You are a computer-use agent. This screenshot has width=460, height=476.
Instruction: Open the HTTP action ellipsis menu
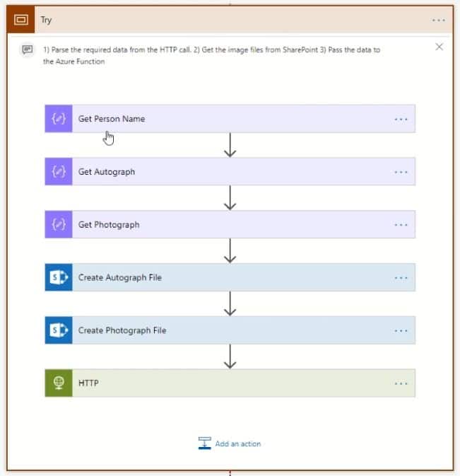401,383
